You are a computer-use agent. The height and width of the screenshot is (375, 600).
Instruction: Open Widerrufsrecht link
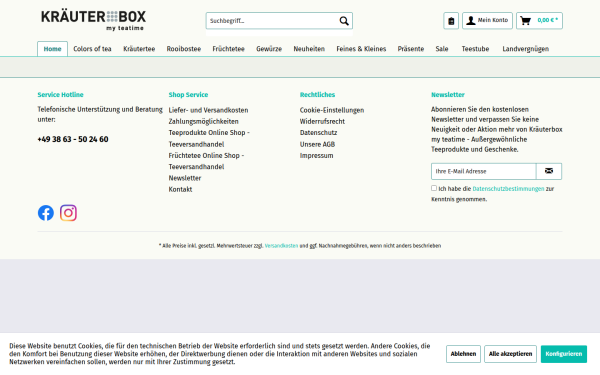[322, 121]
